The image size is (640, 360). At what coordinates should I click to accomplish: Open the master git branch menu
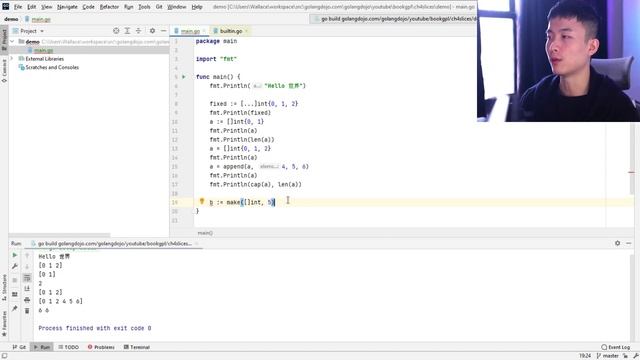pos(607,356)
